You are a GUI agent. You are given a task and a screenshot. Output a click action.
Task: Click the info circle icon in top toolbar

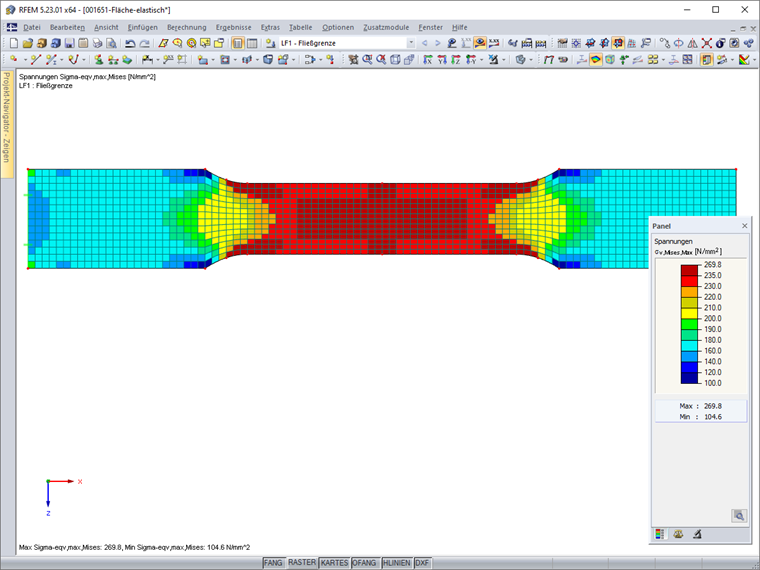[x=721, y=43]
